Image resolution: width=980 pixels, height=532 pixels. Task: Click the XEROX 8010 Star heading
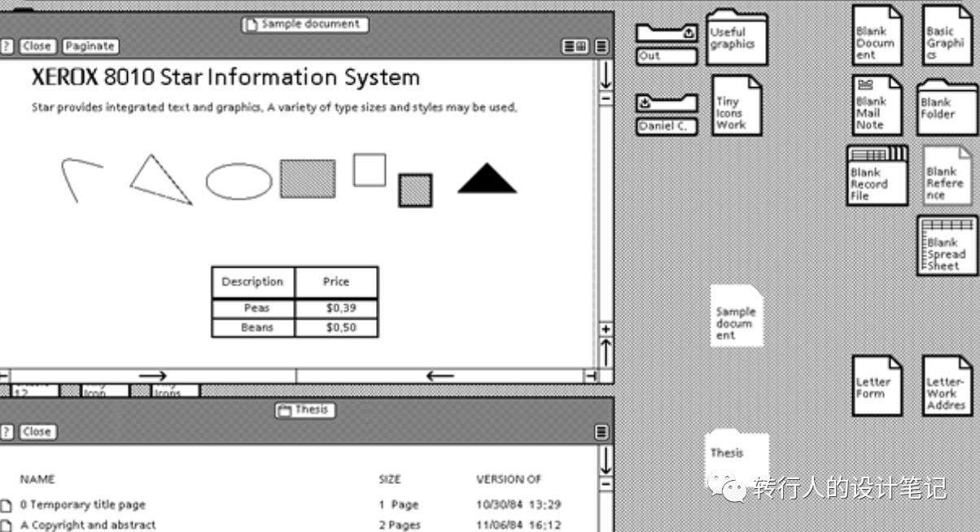click(225, 78)
